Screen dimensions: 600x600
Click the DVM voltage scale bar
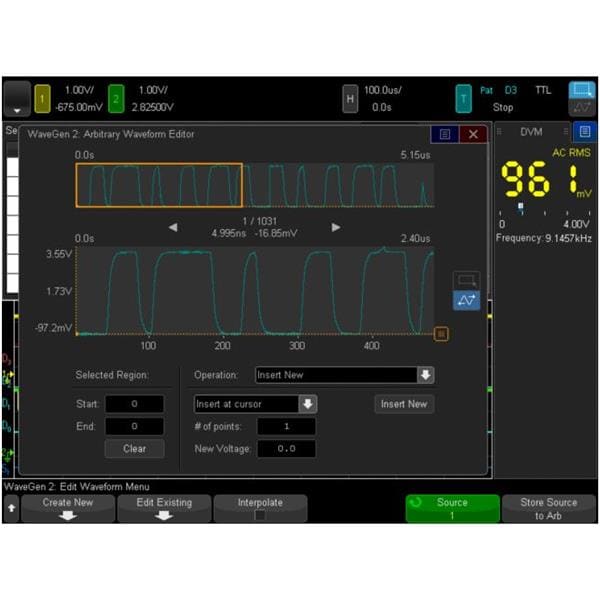[545, 212]
